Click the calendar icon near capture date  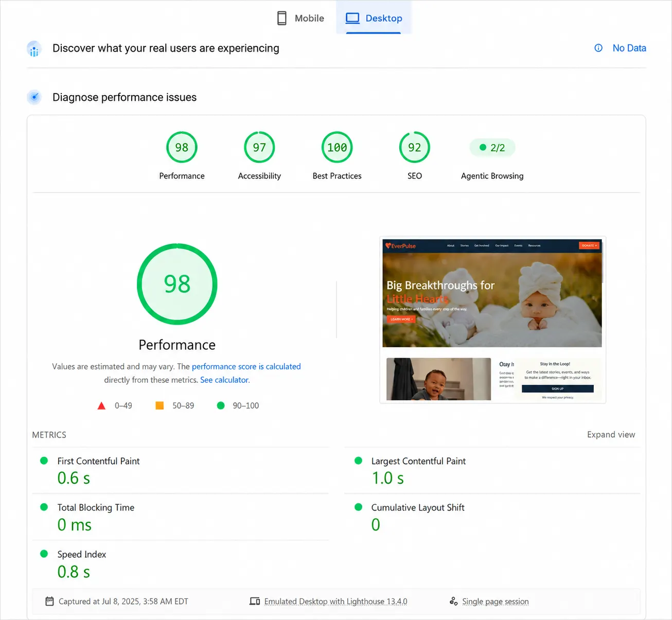click(x=49, y=601)
